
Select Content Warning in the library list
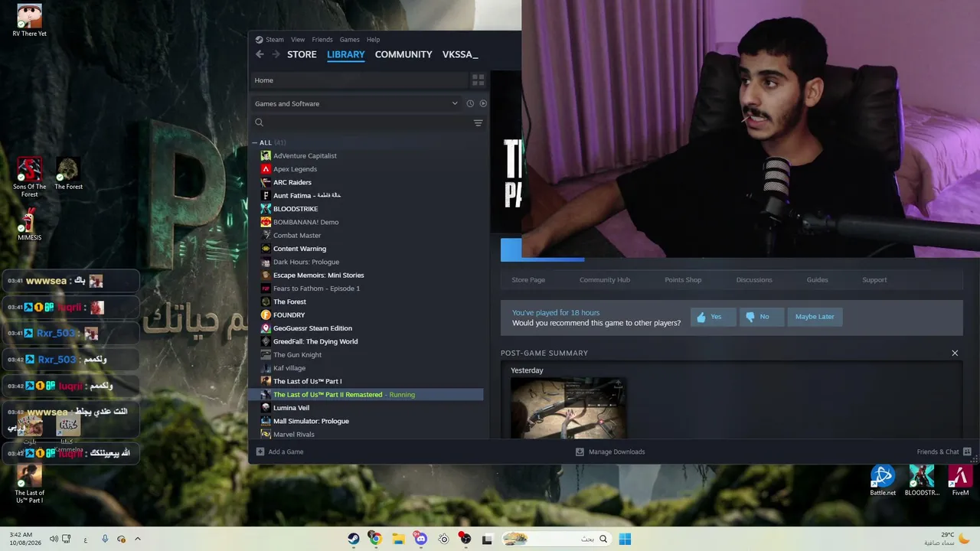click(x=299, y=249)
